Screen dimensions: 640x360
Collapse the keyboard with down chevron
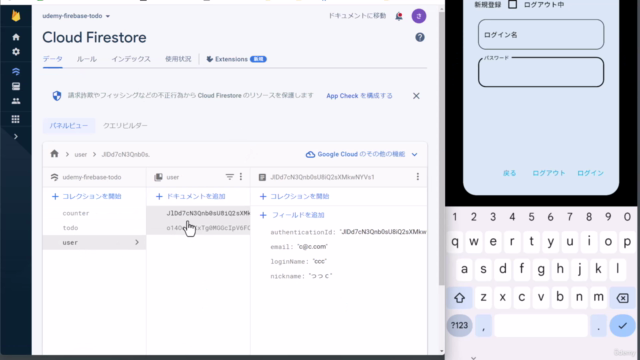click(x=473, y=358)
